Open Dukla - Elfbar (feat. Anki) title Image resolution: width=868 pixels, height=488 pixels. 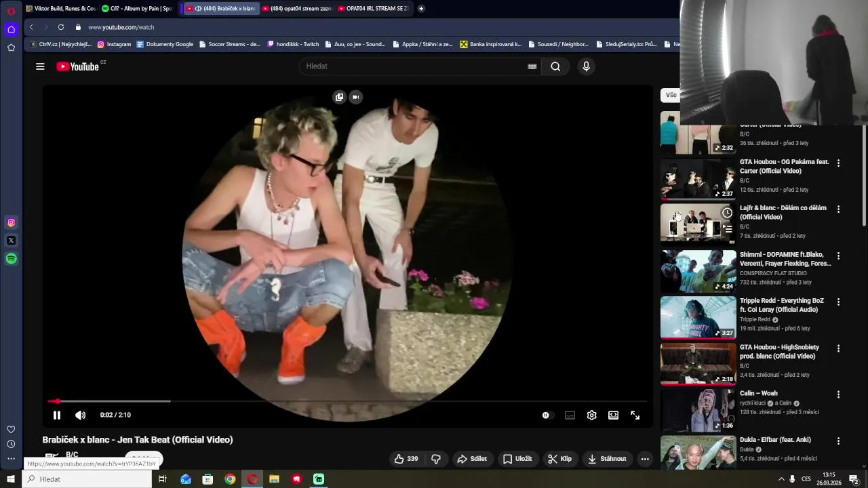(x=775, y=440)
